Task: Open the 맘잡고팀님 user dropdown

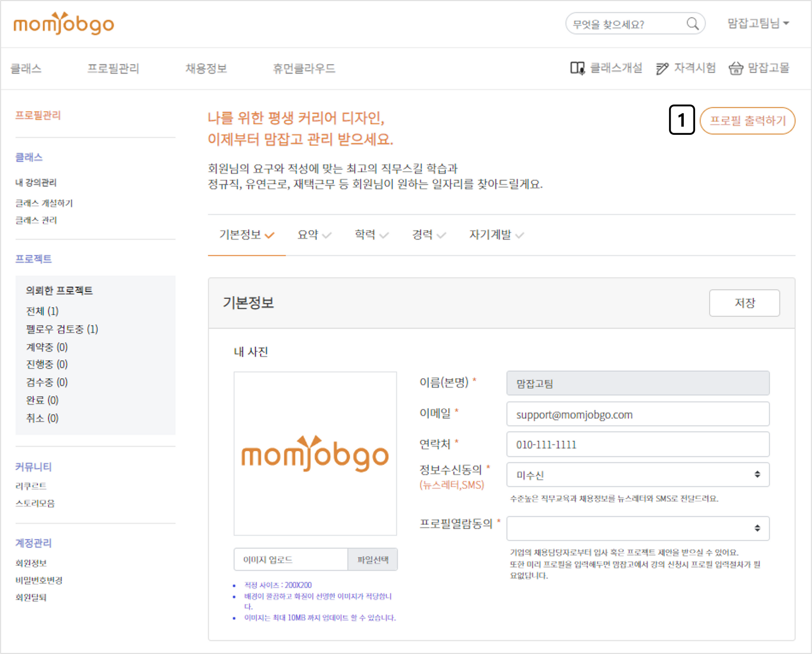Action: coord(758,24)
